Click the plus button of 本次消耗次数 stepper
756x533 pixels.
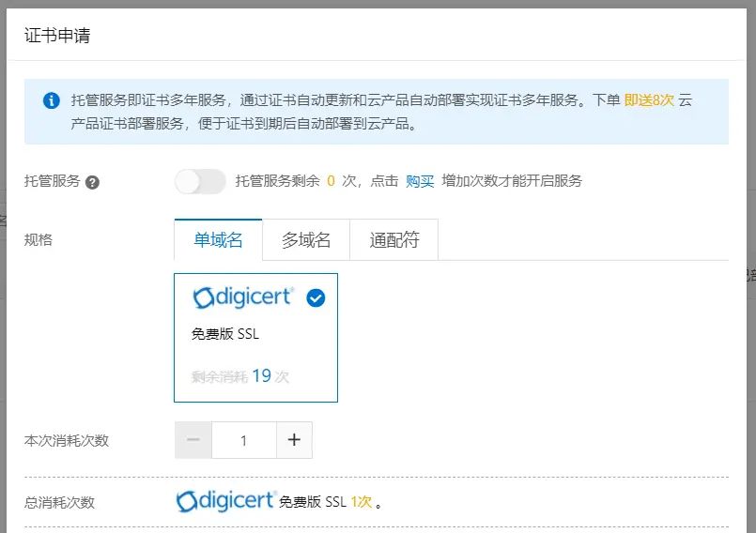click(x=294, y=440)
